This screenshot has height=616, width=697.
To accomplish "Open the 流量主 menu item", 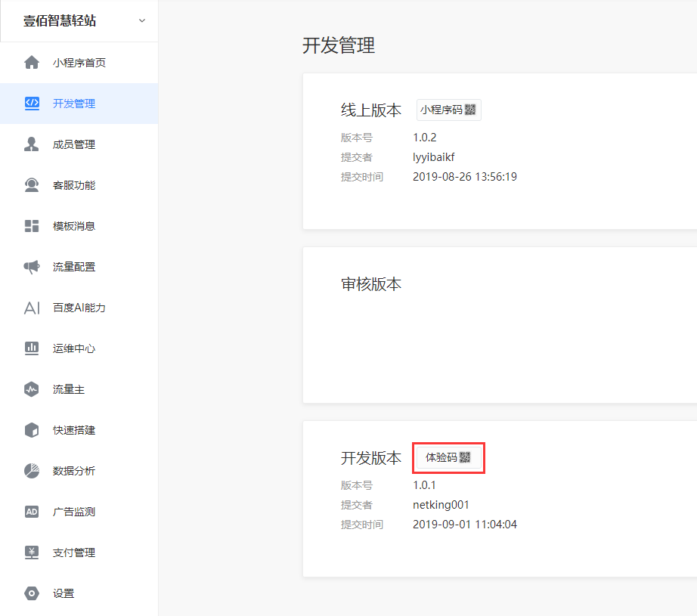I will pos(69,389).
